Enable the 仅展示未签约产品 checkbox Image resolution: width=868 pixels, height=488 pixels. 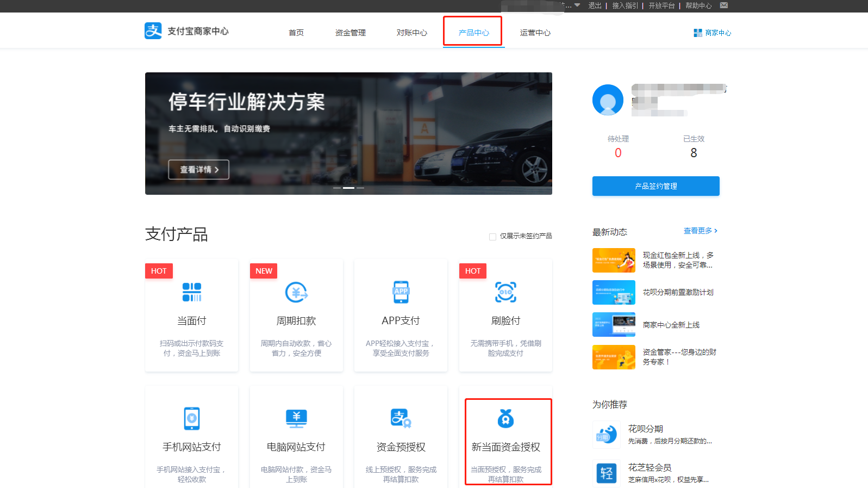(492, 237)
